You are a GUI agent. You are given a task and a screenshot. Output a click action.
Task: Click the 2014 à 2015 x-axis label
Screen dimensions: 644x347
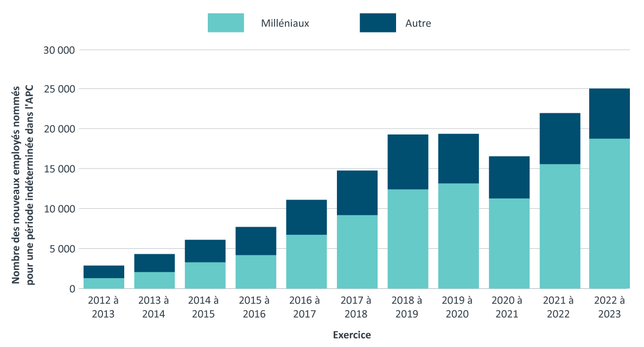click(x=205, y=307)
